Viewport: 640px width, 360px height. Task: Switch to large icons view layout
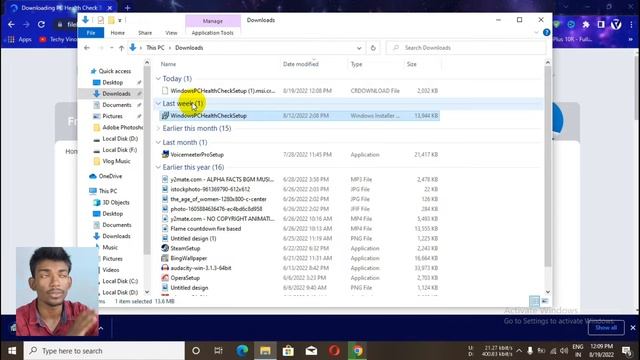point(545,301)
